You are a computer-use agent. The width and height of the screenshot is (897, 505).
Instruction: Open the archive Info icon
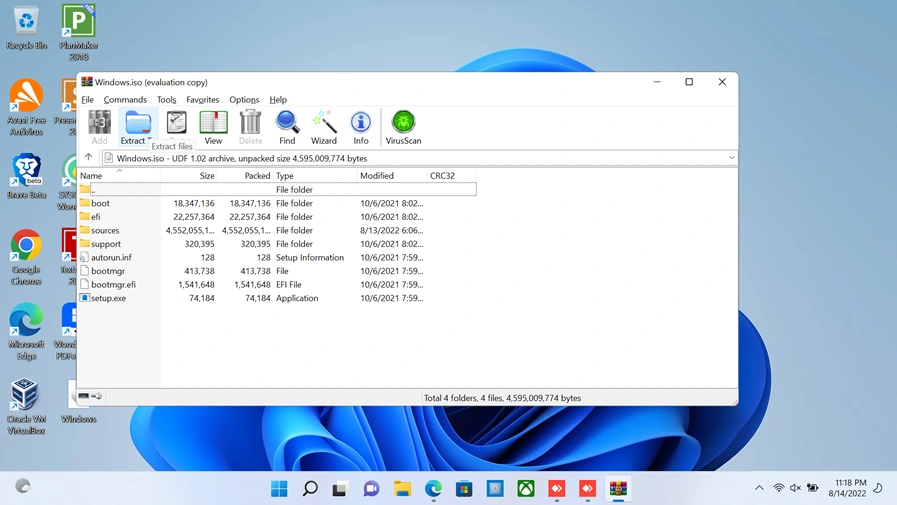[x=360, y=127]
